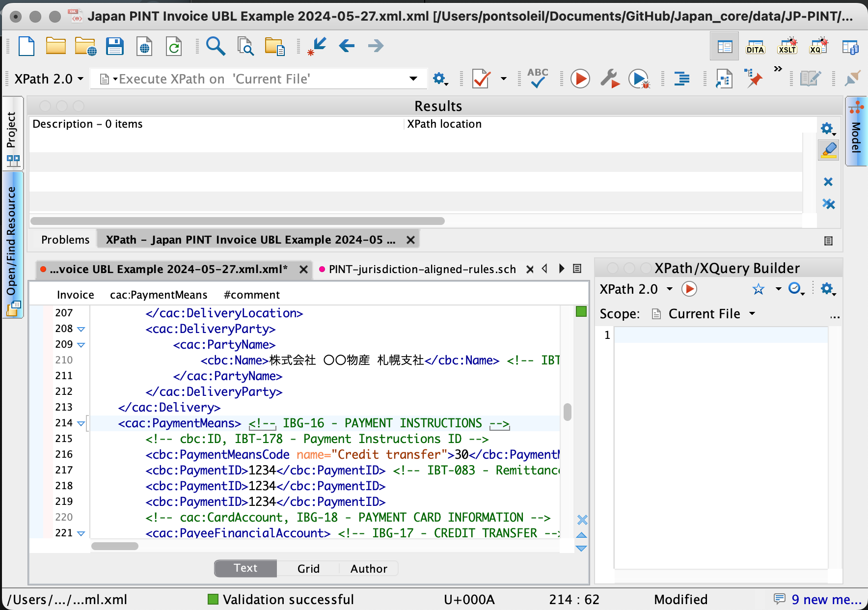Open the 9 new messages notification
Screen dimensions: 868x610
click(818, 600)
